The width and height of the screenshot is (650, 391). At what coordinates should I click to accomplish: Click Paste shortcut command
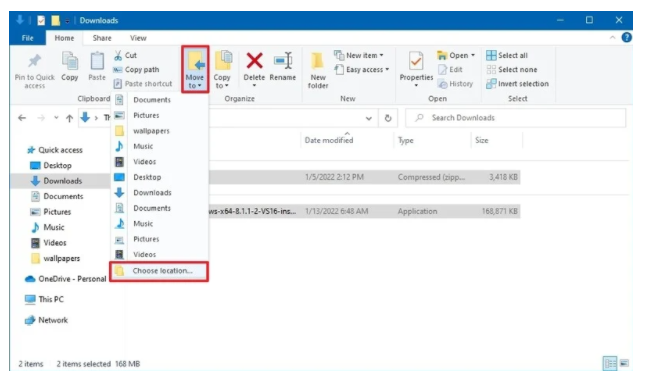143,84
